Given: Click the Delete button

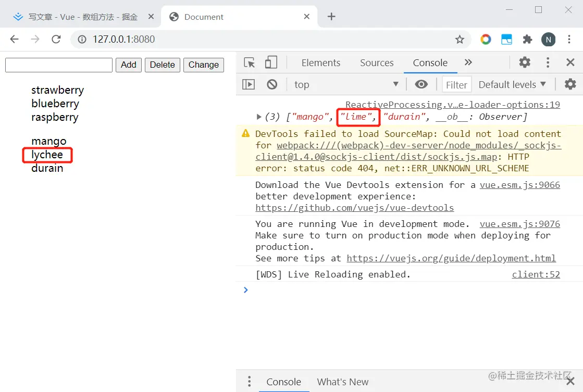Looking at the screenshot, I should pyautogui.click(x=162, y=65).
